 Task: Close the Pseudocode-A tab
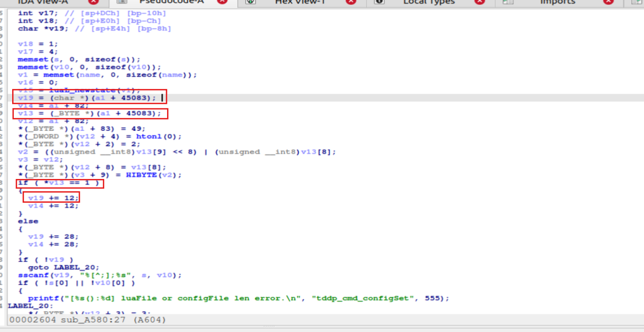tap(222, 2)
